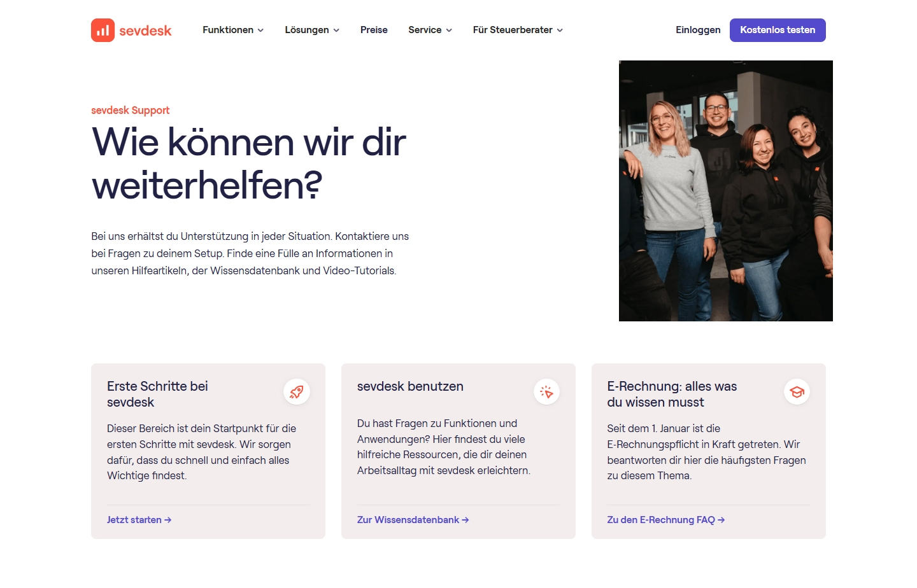Click the Kostenlos testen button
Screen dimensions: 917x588
(778, 30)
